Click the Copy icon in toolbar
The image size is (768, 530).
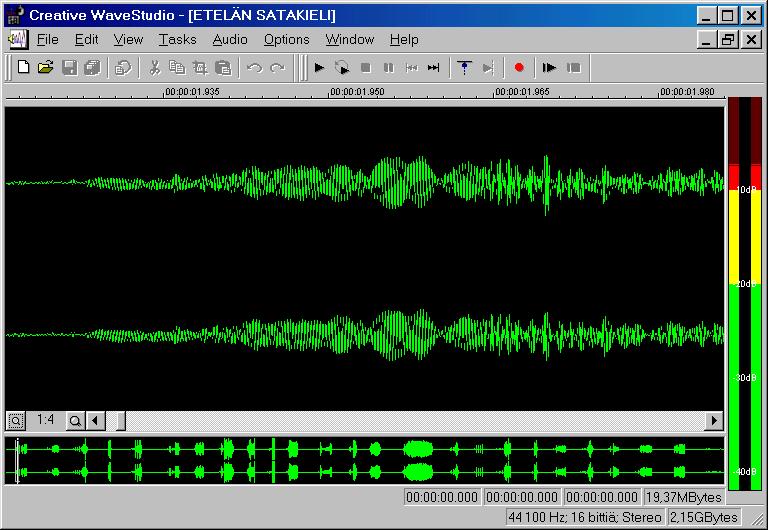coord(177,67)
